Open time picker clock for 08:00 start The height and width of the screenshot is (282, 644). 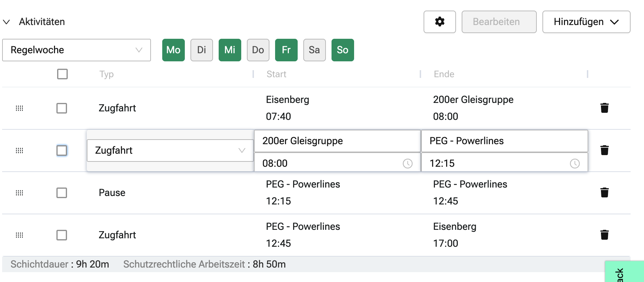pos(407,164)
